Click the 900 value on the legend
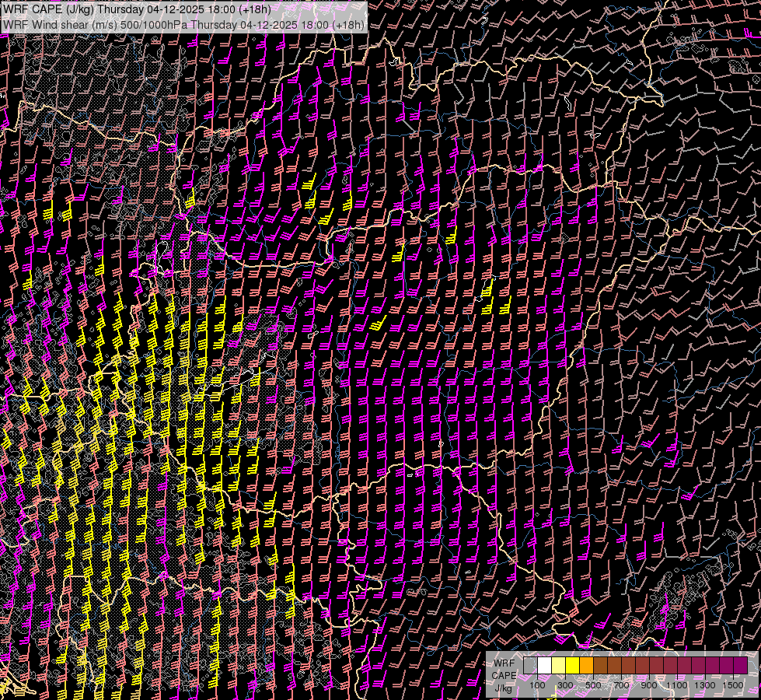Viewport: 761px width, 700px height. [x=649, y=685]
